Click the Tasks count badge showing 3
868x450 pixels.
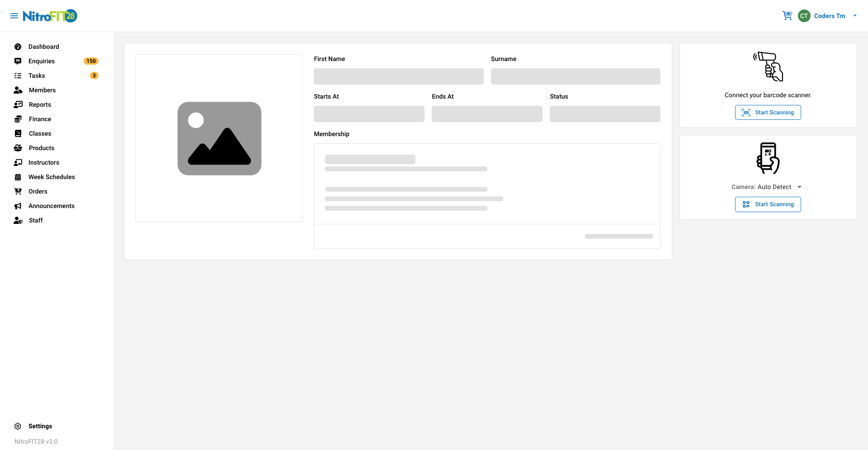(x=94, y=76)
